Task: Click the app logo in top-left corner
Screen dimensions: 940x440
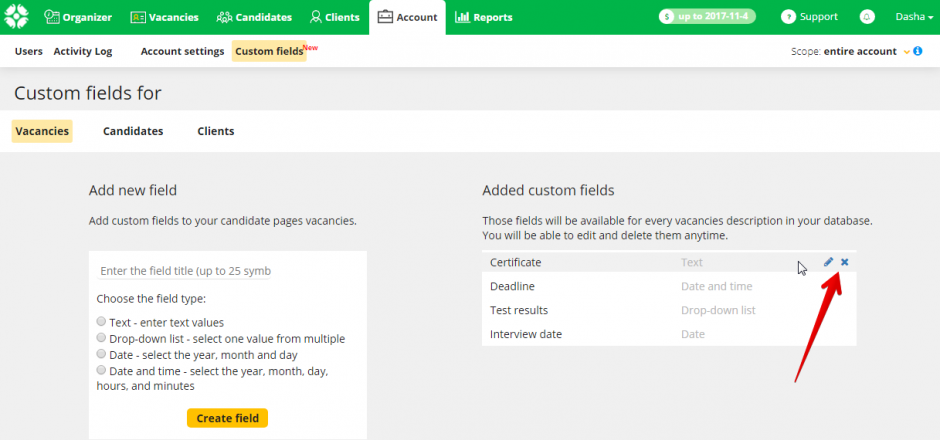Action: (17, 17)
